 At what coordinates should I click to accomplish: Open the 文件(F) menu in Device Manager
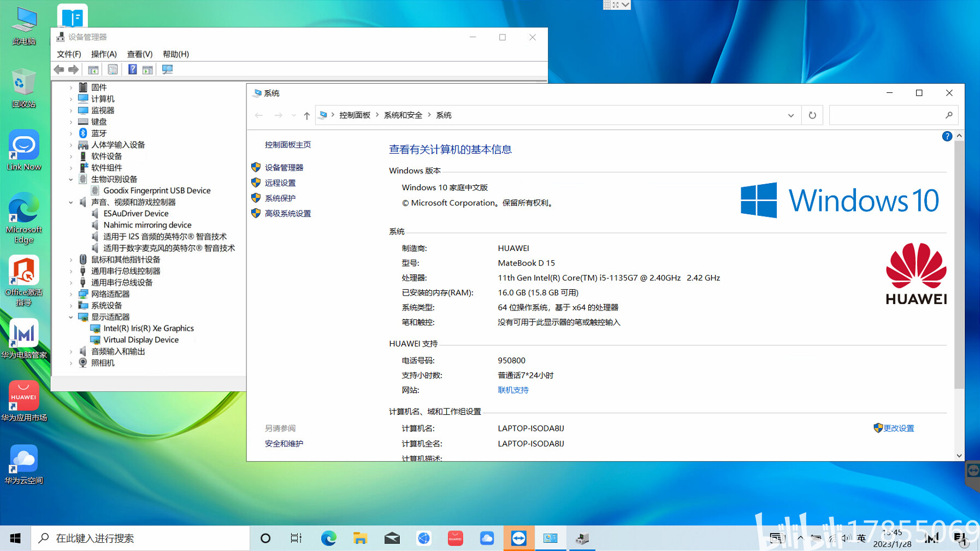pyautogui.click(x=69, y=54)
